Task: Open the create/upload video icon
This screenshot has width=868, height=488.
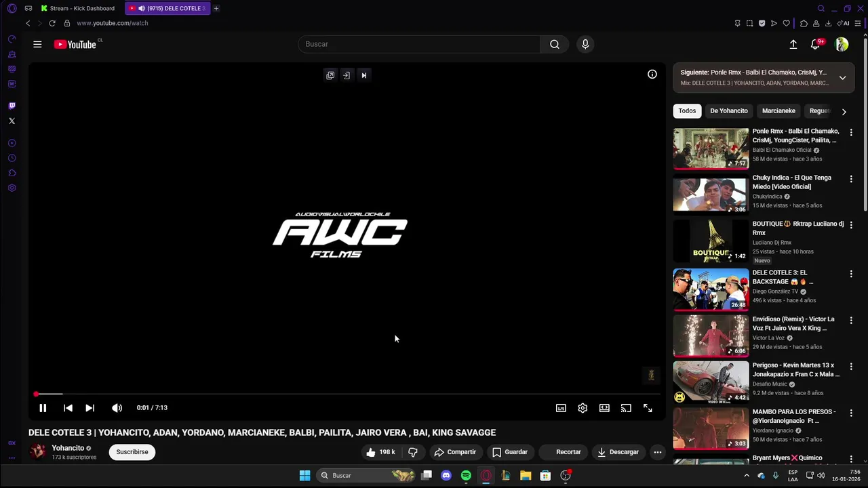Action: (793, 44)
